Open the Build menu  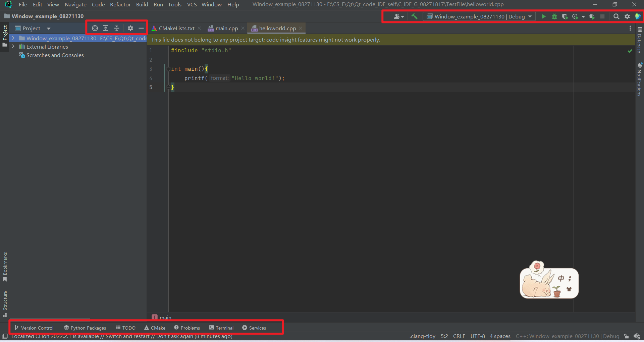coord(142,4)
